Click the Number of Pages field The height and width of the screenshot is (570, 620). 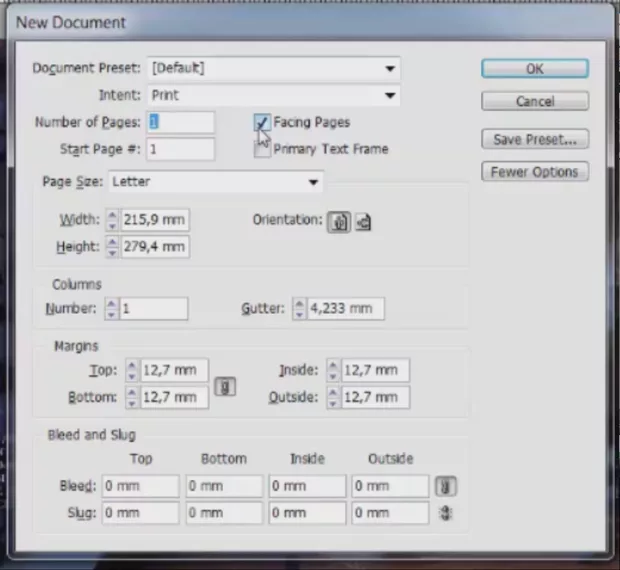pos(181,122)
